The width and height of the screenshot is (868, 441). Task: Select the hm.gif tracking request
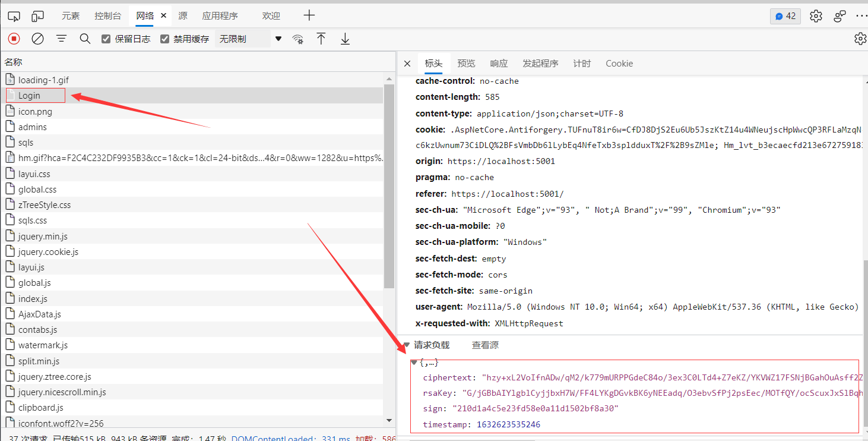point(192,158)
